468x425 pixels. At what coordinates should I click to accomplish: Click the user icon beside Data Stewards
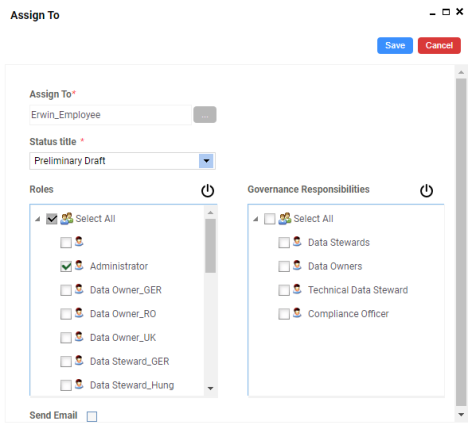297,241
